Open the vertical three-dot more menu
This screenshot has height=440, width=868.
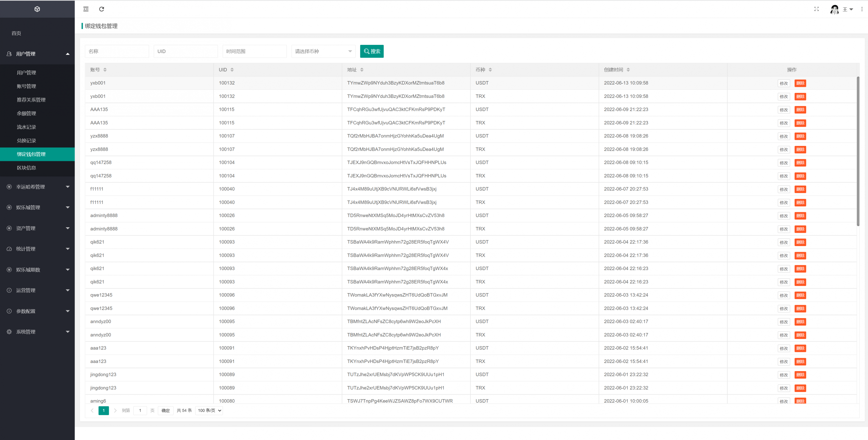tap(862, 9)
